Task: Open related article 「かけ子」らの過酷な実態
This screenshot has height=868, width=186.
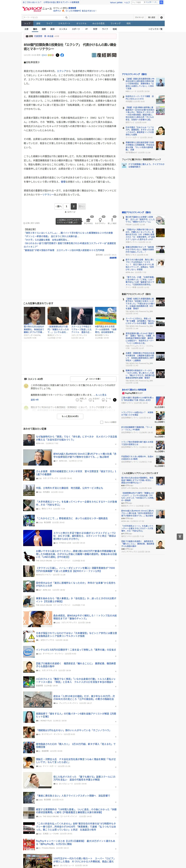Action: [x=47, y=240]
